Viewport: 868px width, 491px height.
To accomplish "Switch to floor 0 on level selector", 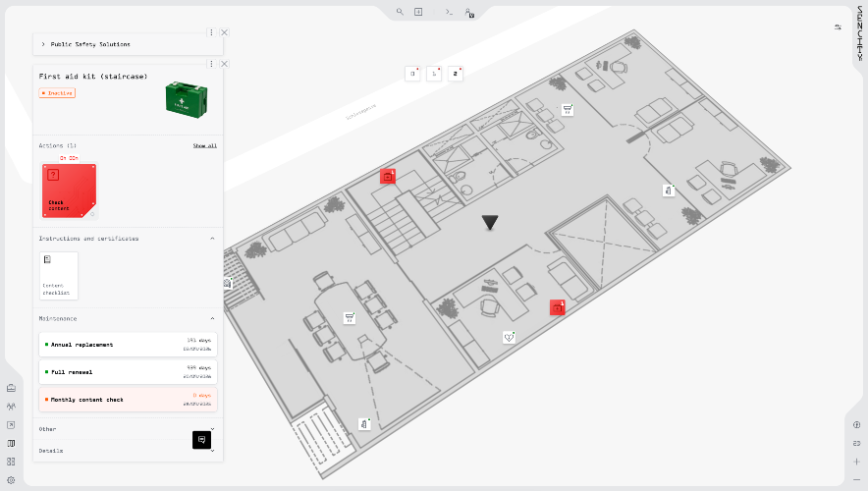I will click(x=412, y=74).
